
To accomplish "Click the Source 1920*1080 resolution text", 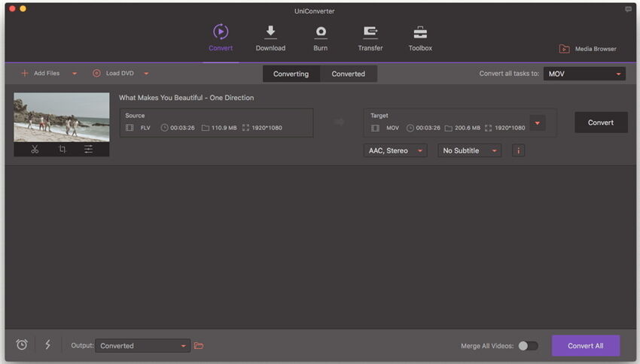I will (267, 128).
